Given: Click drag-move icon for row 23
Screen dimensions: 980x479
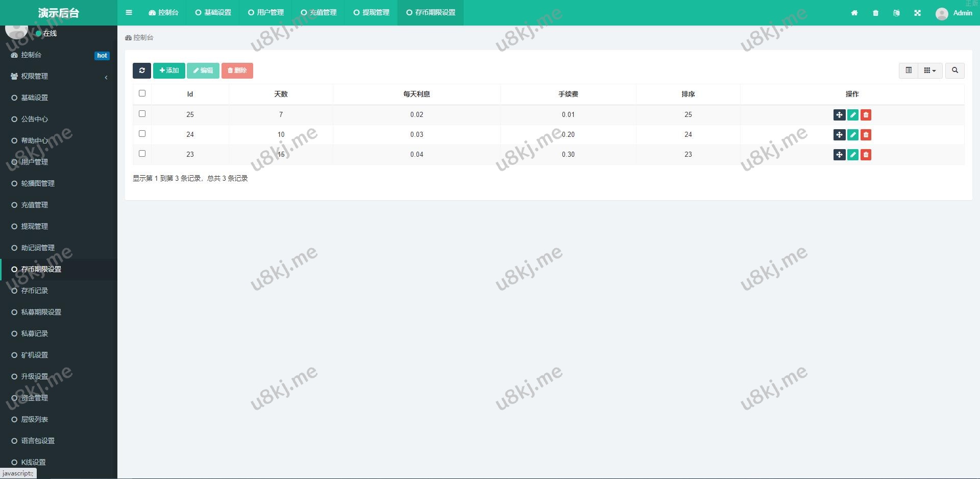Looking at the screenshot, I should pos(839,155).
